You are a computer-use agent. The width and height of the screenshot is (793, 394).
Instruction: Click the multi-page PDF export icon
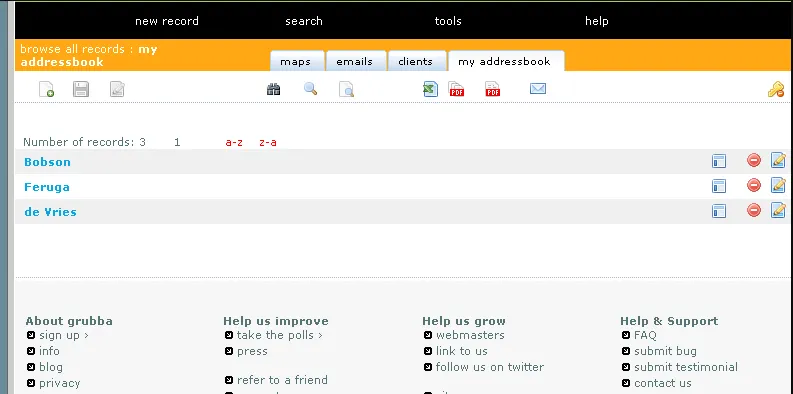tap(457, 89)
